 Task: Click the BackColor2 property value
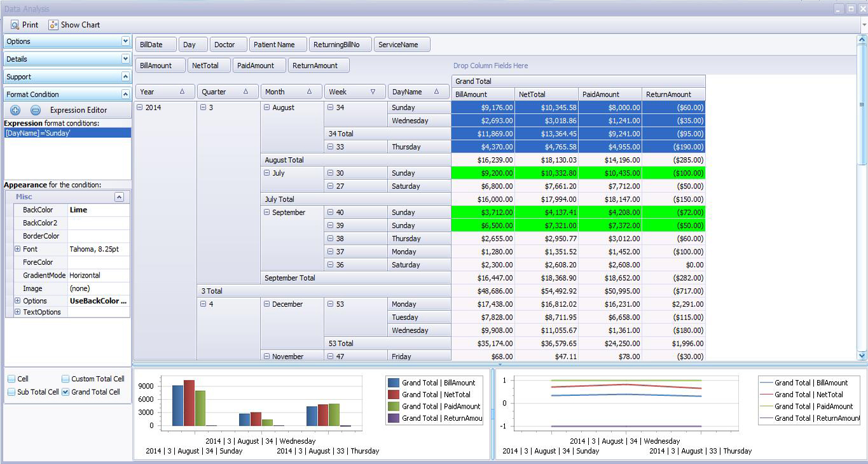(x=99, y=223)
